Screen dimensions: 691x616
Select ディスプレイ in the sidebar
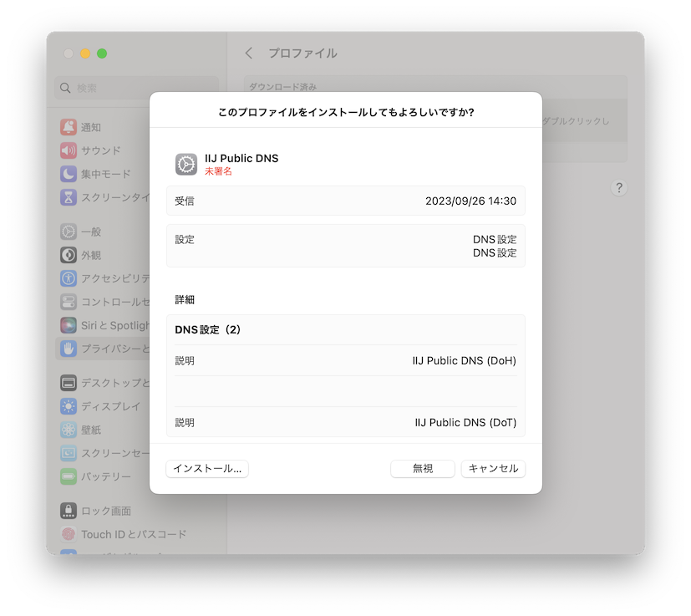coord(110,406)
